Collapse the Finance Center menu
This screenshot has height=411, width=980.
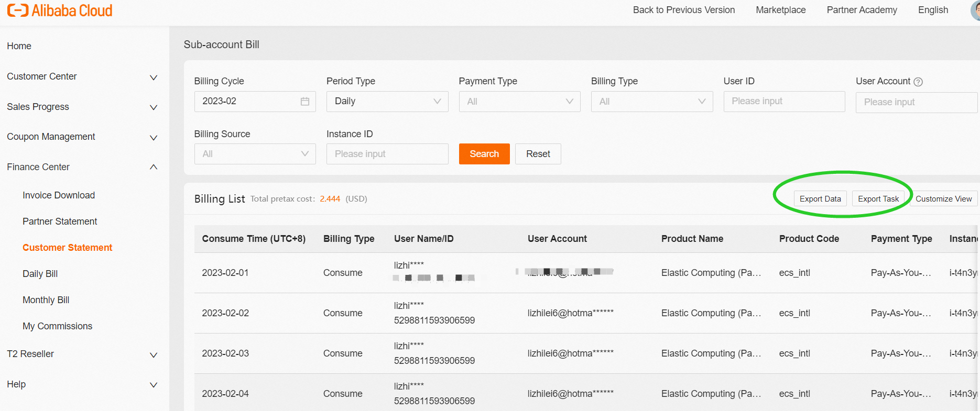pyautogui.click(x=154, y=167)
